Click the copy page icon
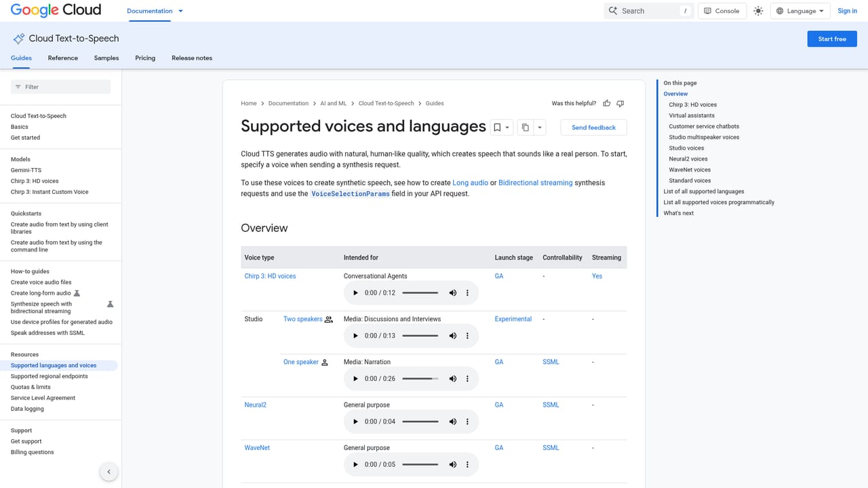Image resolution: width=868 pixels, height=488 pixels. [526, 127]
